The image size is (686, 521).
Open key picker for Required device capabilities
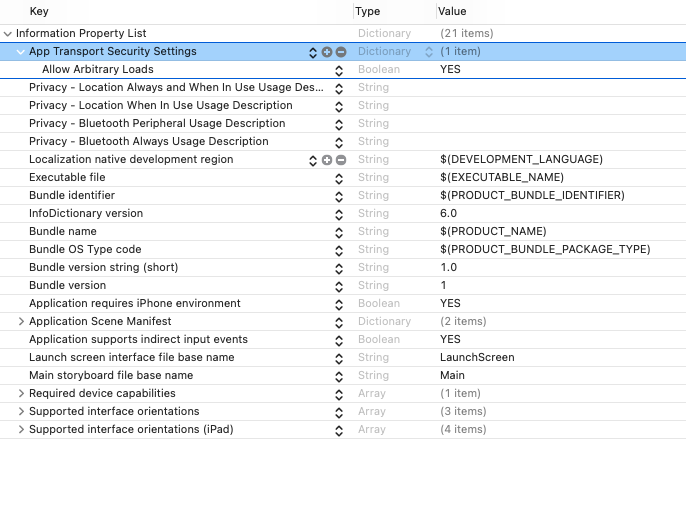[339, 395]
